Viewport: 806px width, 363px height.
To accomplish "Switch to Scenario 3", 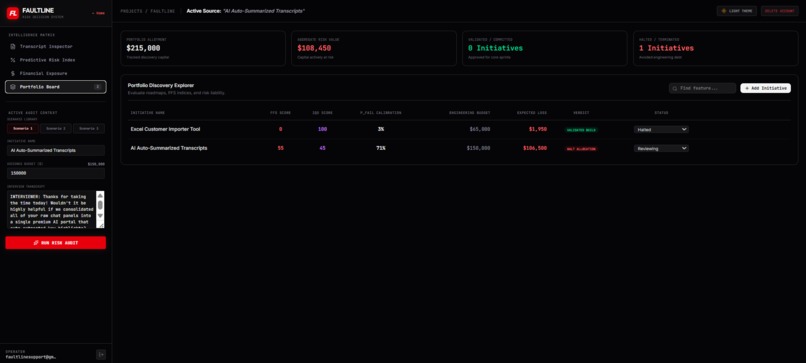I will pos(89,129).
